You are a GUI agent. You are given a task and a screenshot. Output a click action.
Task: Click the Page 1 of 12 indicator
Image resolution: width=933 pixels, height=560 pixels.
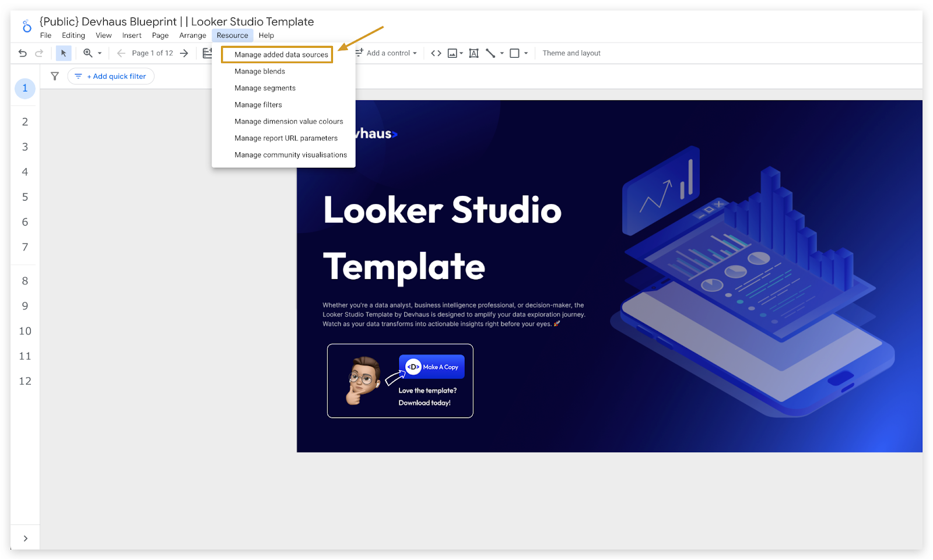153,53
